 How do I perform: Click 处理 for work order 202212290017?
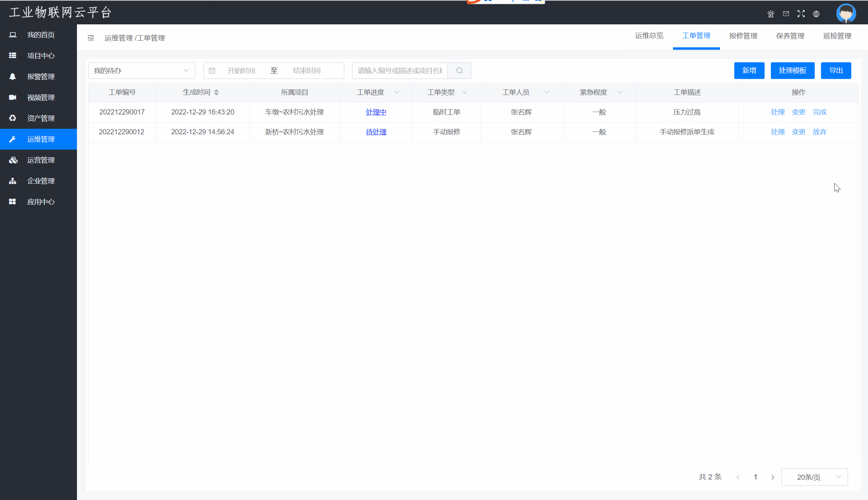point(778,112)
